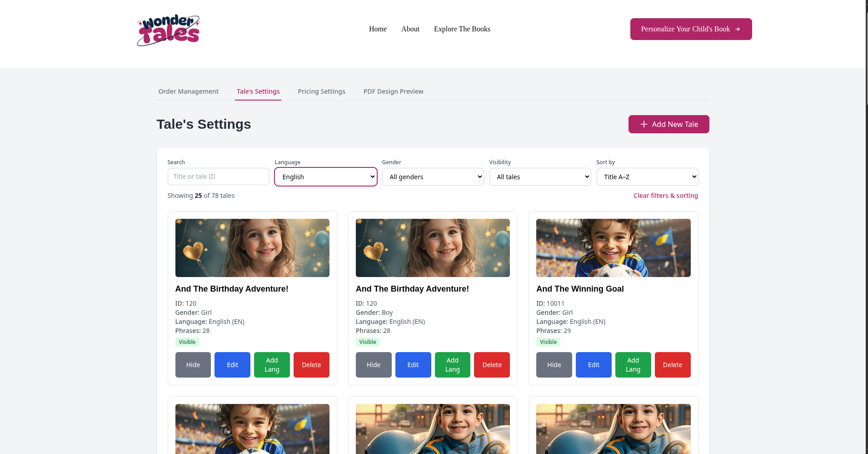The height and width of the screenshot is (454, 868).
Task: Add Lang to And The Winning Goal tale
Action: pos(633,365)
